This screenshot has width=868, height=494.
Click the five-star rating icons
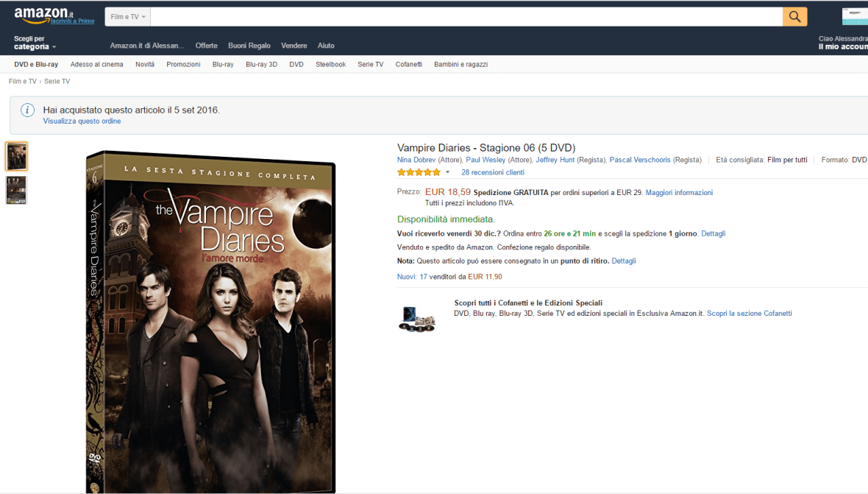(419, 172)
